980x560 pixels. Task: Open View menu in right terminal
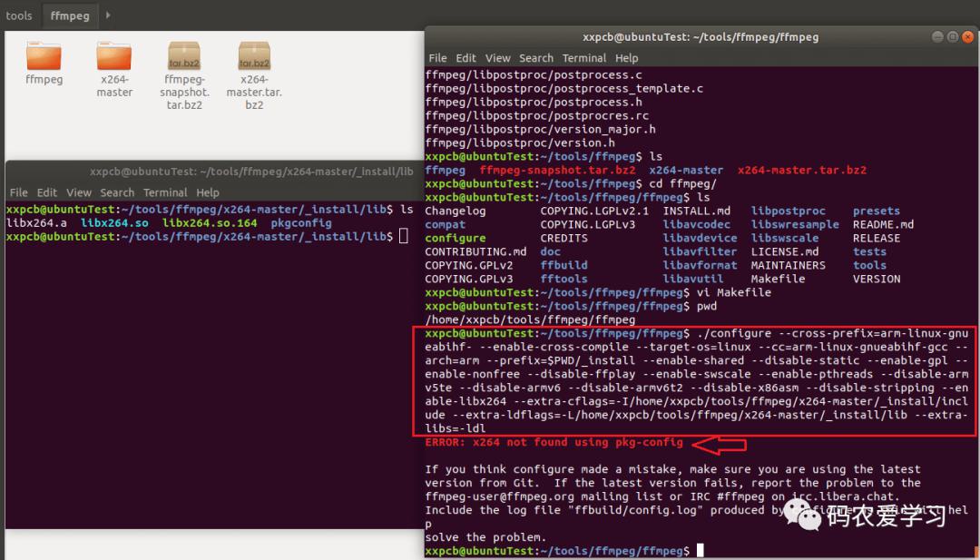click(497, 58)
